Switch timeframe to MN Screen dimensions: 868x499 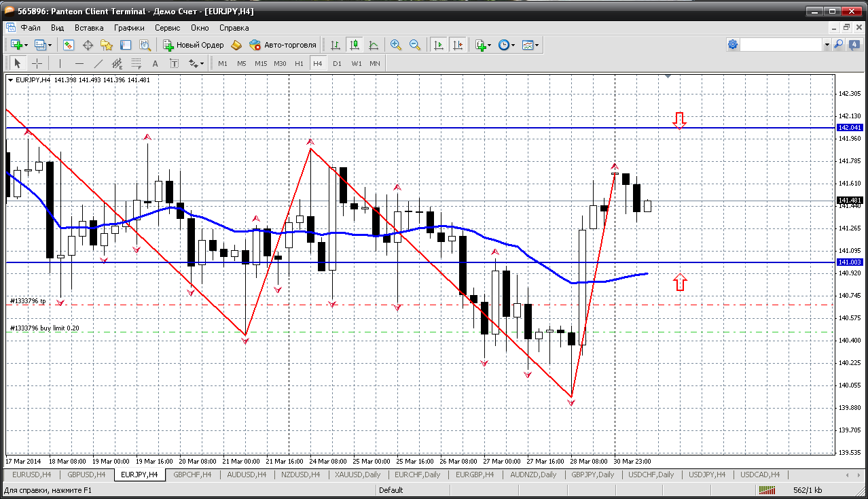pyautogui.click(x=375, y=63)
